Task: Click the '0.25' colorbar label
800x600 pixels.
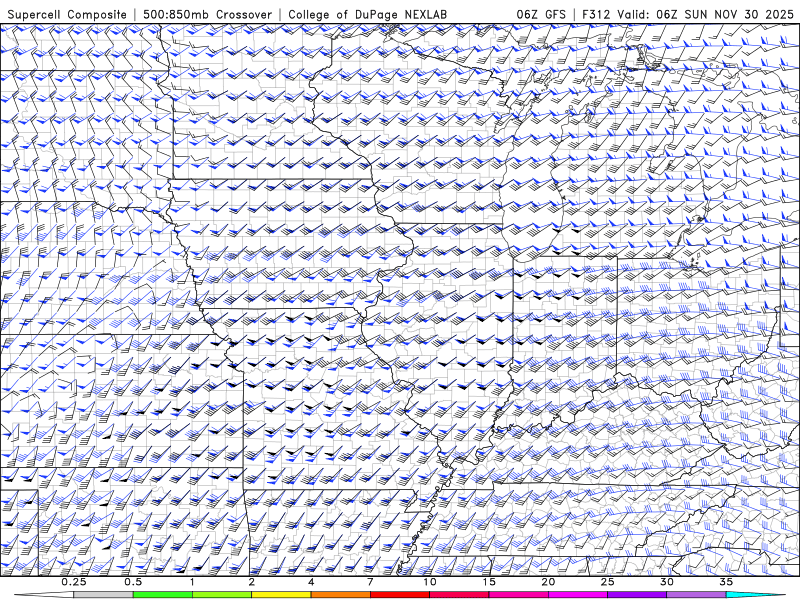Action: (x=74, y=582)
